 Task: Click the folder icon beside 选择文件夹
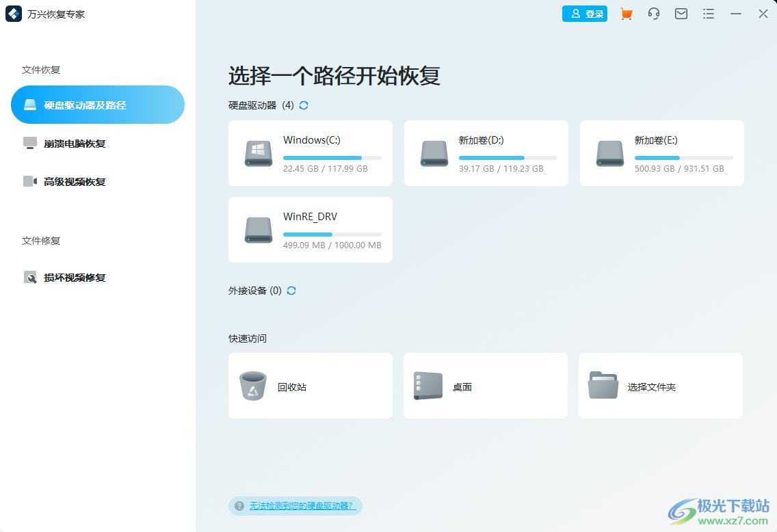click(x=603, y=385)
